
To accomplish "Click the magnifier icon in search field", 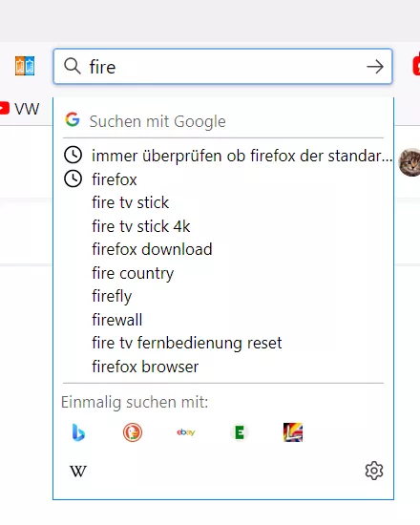I will tap(73, 66).
